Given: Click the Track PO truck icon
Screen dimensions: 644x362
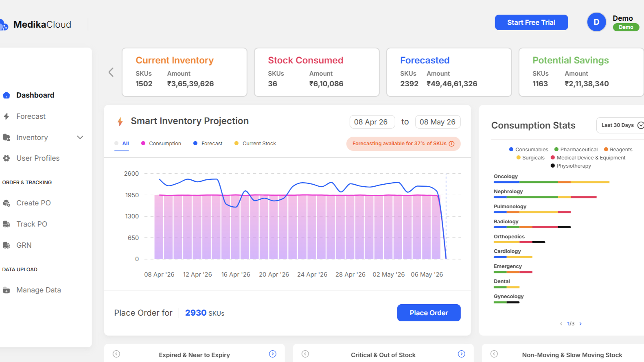Looking at the screenshot, I should point(6,224).
